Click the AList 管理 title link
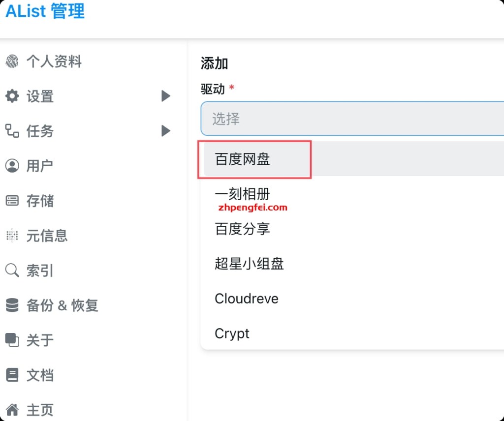The height and width of the screenshot is (421, 504). (x=45, y=11)
